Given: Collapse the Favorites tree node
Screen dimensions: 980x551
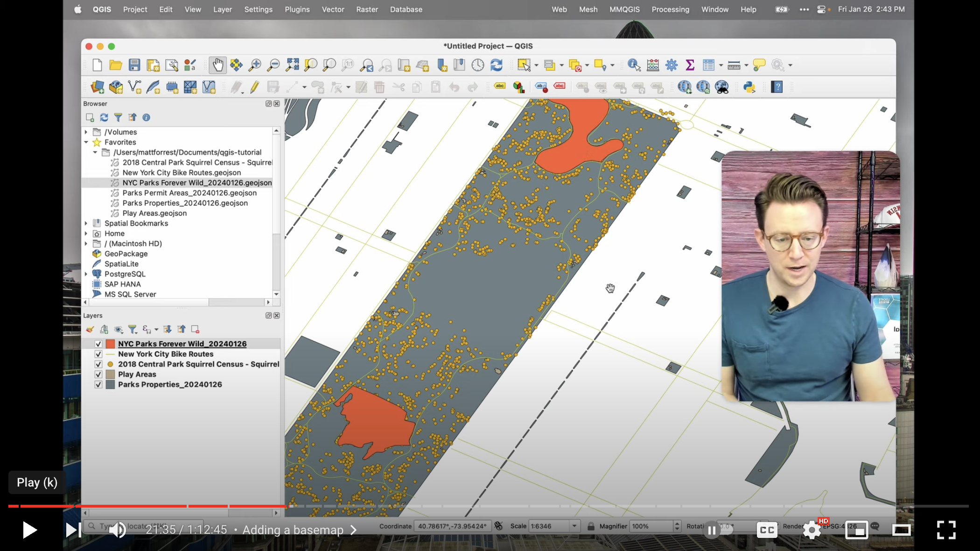Looking at the screenshot, I should (86, 142).
